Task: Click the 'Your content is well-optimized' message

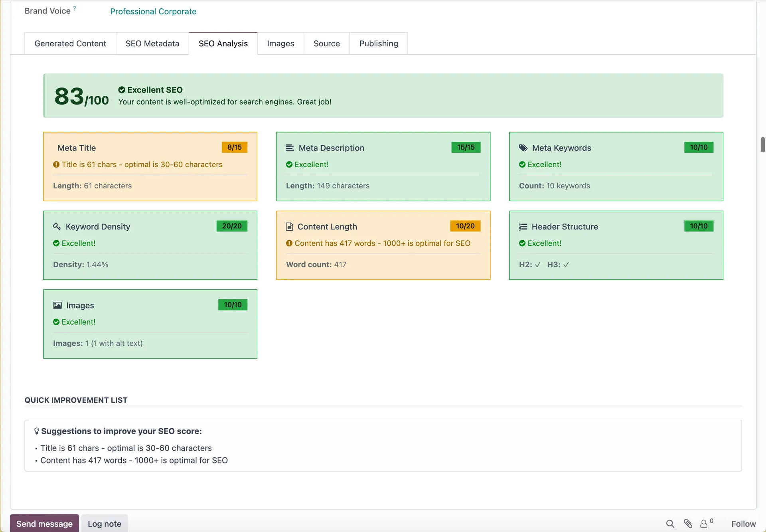Action: (225, 102)
